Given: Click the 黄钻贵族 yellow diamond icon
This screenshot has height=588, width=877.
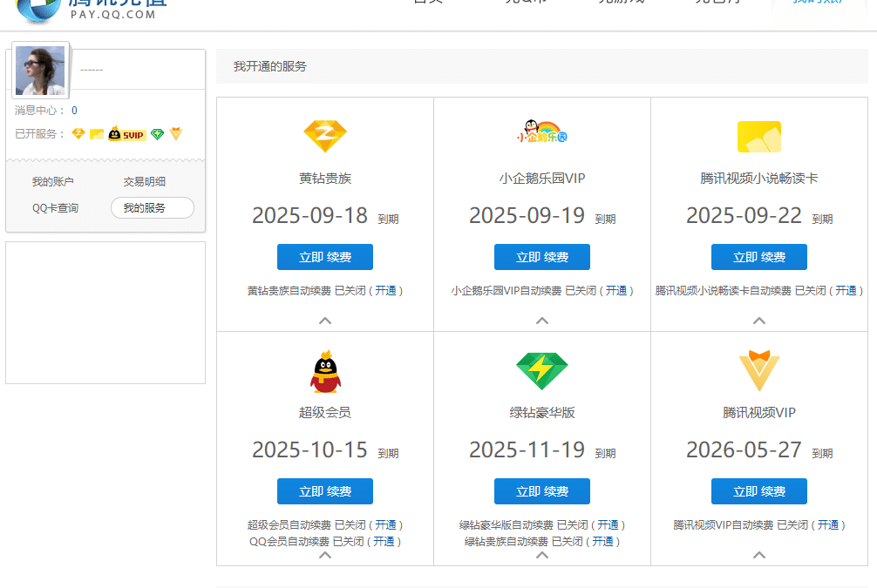Looking at the screenshot, I should click(325, 136).
